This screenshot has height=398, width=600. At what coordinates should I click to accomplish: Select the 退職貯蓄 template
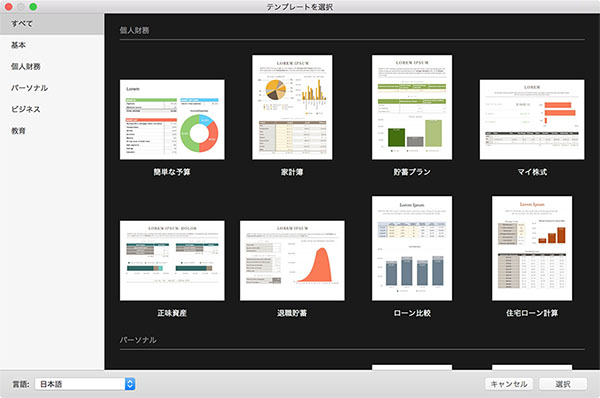[292, 261]
